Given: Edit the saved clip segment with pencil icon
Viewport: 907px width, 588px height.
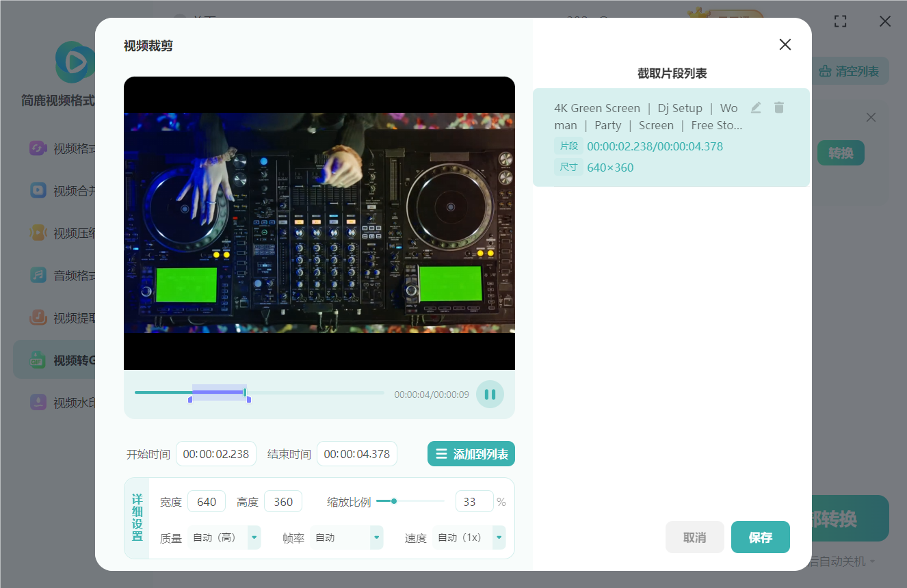Looking at the screenshot, I should (x=756, y=107).
